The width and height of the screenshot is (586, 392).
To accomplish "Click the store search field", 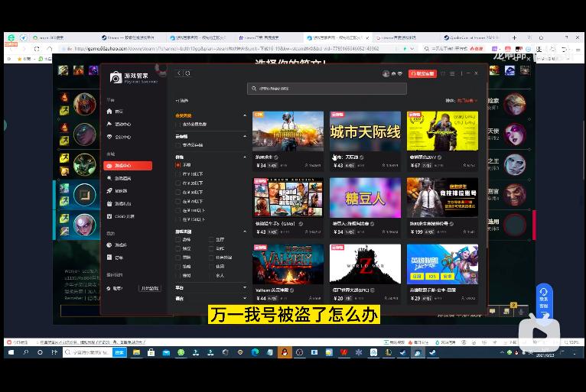I will [327, 89].
